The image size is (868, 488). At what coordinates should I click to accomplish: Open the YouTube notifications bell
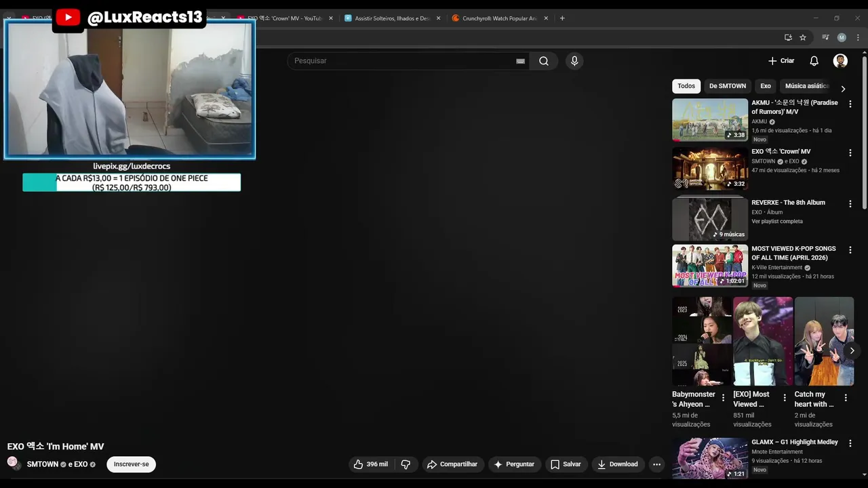814,61
